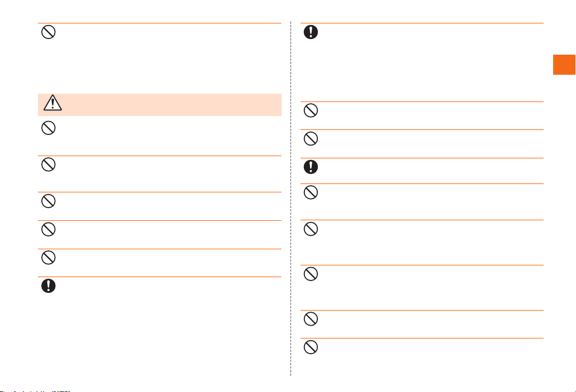Viewport: 576px width, 392px height.
Task: Click first prohibition icon below the caution banner
Action: 48,128
